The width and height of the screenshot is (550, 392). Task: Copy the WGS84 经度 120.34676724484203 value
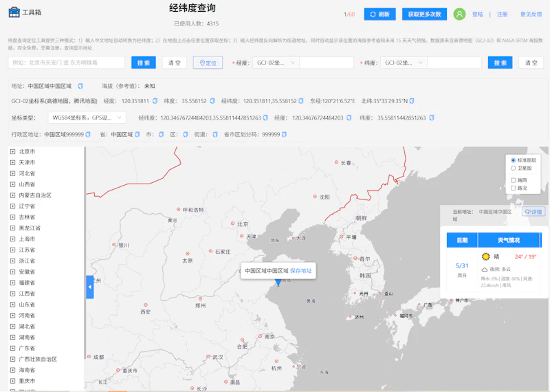click(x=349, y=118)
